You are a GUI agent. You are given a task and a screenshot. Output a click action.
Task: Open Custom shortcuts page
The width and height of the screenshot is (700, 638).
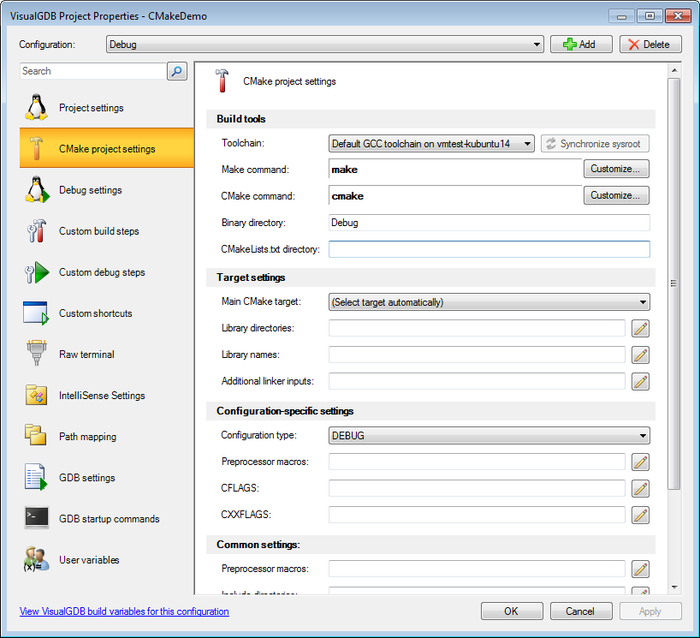click(x=107, y=313)
